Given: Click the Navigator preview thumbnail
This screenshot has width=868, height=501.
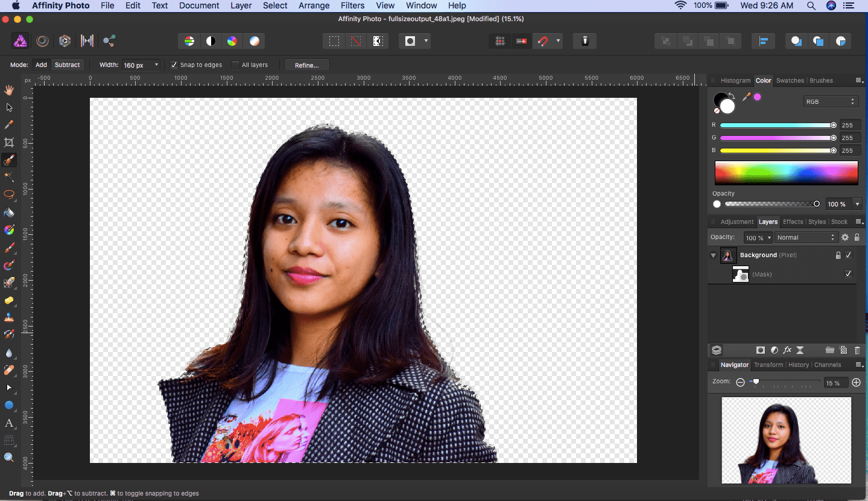Looking at the screenshot, I should tap(786, 440).
